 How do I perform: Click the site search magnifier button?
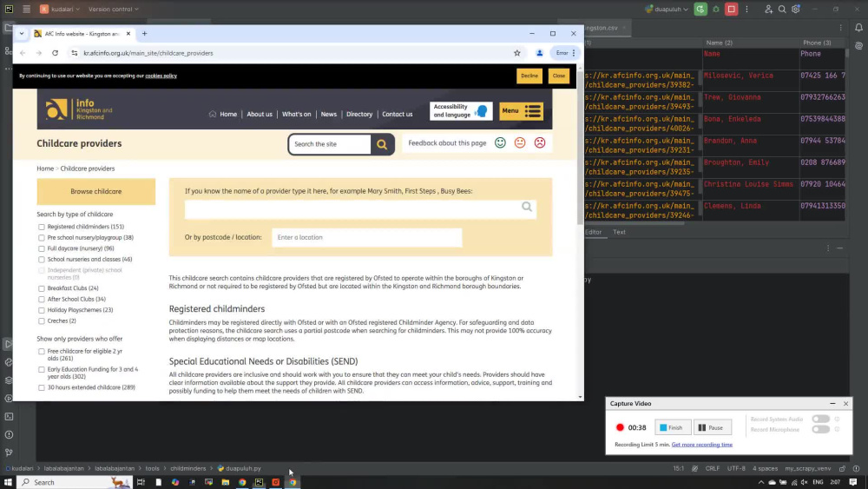pyautogui.click(x=382, y=144)
